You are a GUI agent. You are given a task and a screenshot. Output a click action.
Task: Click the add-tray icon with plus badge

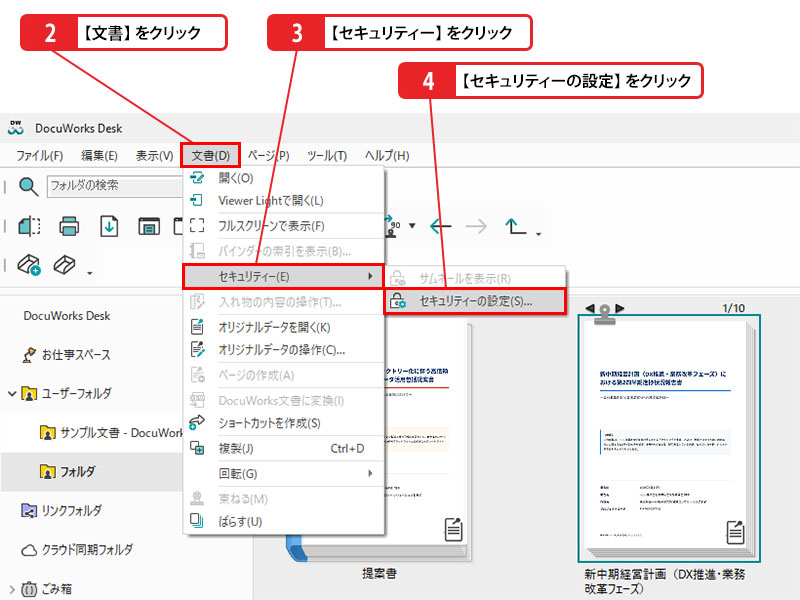coord(29,265)
